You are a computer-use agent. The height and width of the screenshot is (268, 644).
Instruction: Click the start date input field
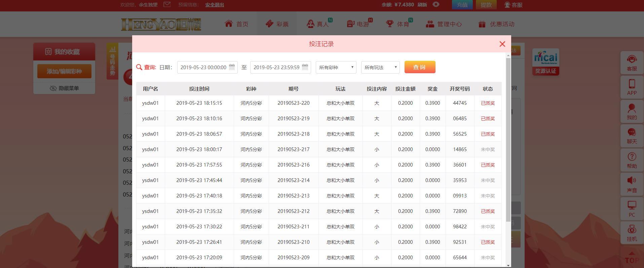[x=207, y=67]
